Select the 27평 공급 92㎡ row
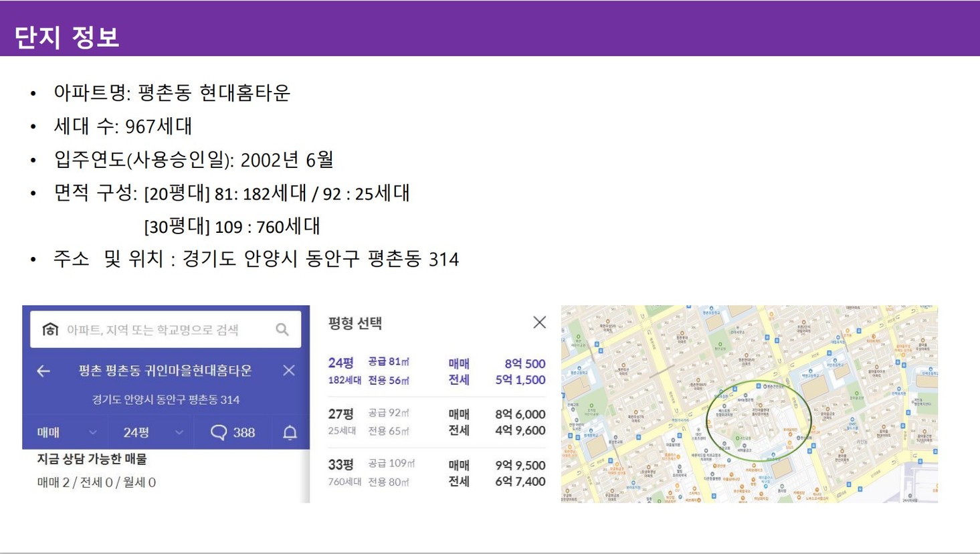Viewport: 980px width, 554px height. [436, 422]
